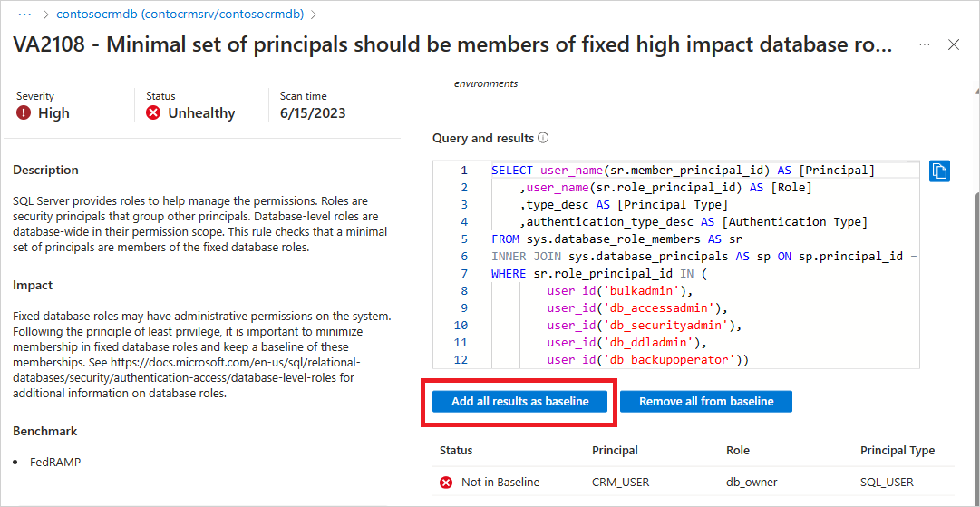Sort by the Status column header
This screenshot has width=980, height=507.
(456, 450)
